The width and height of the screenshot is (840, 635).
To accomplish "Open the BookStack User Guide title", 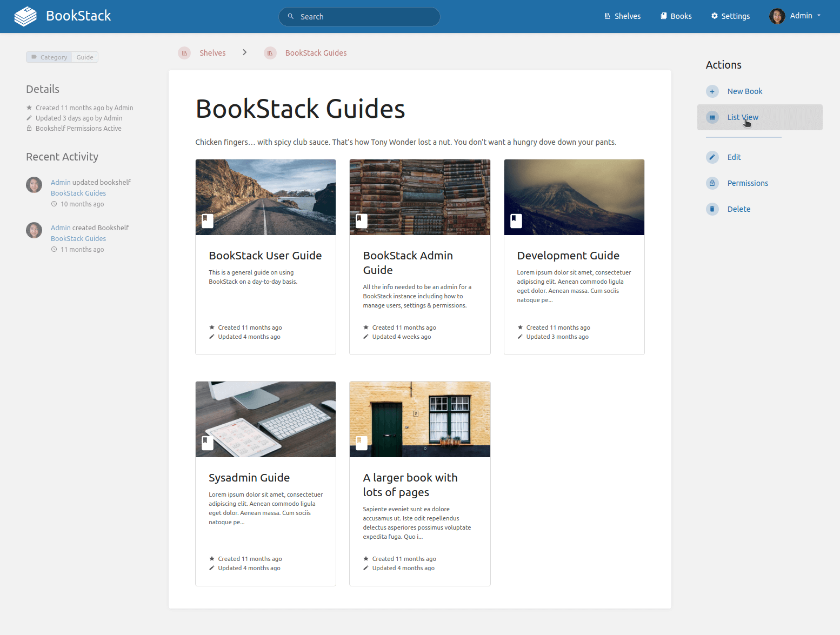I will [265, 256].
